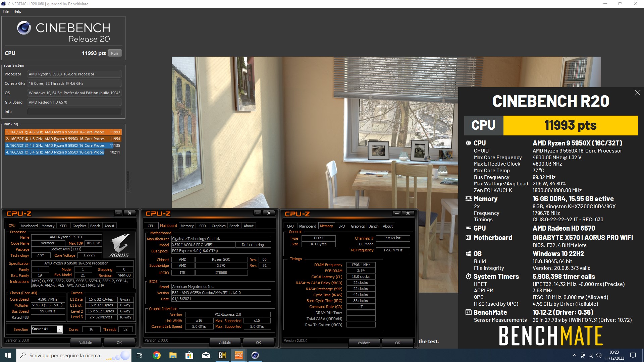
Task: Open the clock showing 03:23
Action: click(x=614, y=355)
